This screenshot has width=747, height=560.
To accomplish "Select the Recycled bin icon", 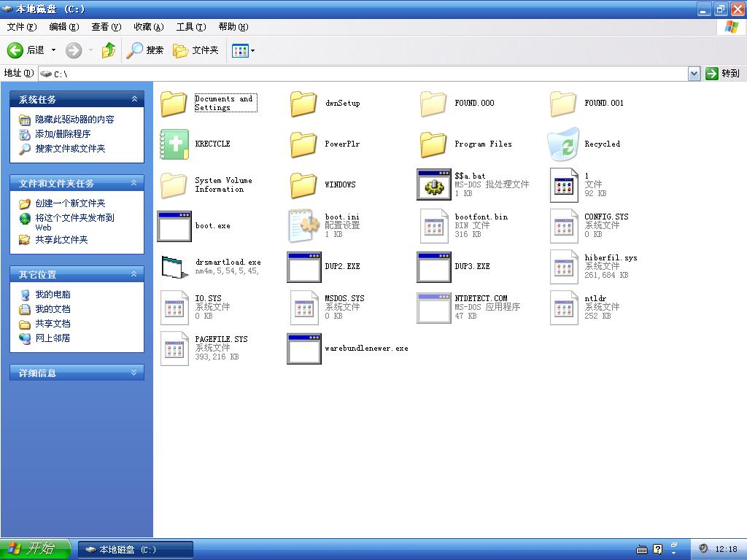I will tap(563, 144).
